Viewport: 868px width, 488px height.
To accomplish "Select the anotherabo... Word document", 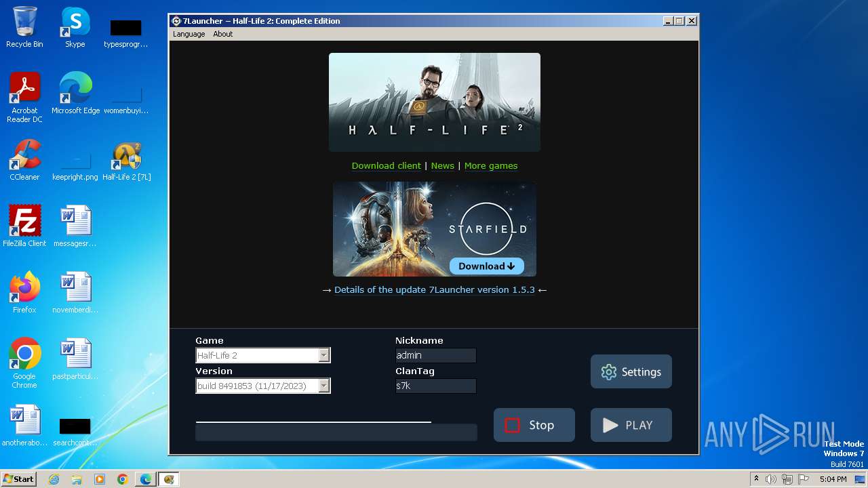I will (x=24, y=426).
